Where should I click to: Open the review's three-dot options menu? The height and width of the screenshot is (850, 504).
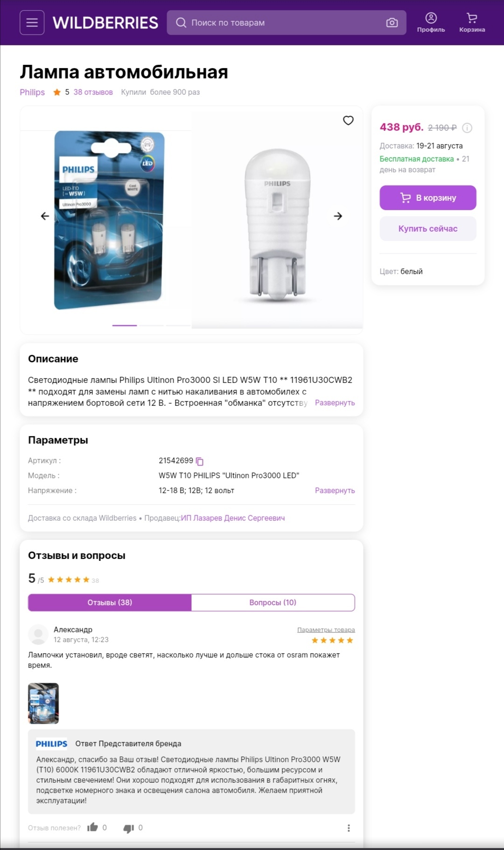pyautogui.click(x=349, y=828)
